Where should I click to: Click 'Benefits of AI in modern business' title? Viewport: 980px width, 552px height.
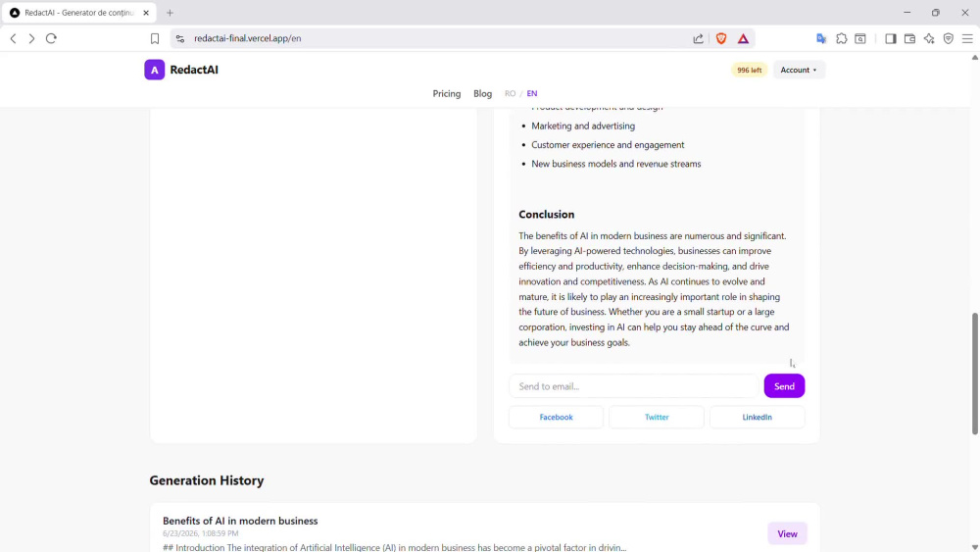[240, 521]
